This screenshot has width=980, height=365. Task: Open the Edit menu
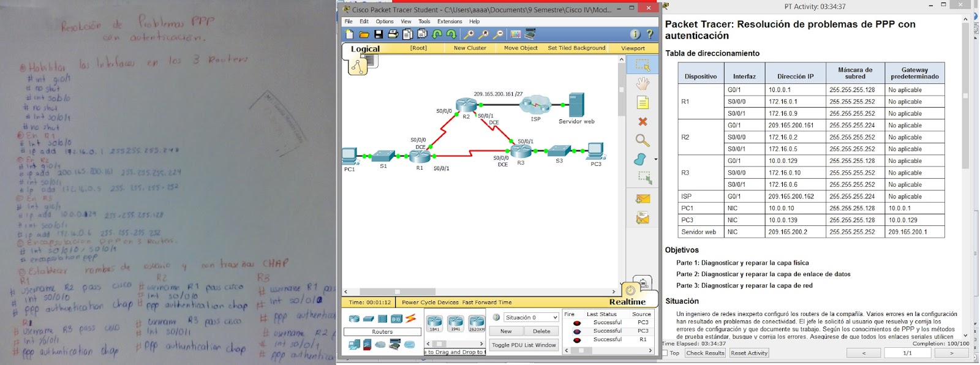point(364,21)
